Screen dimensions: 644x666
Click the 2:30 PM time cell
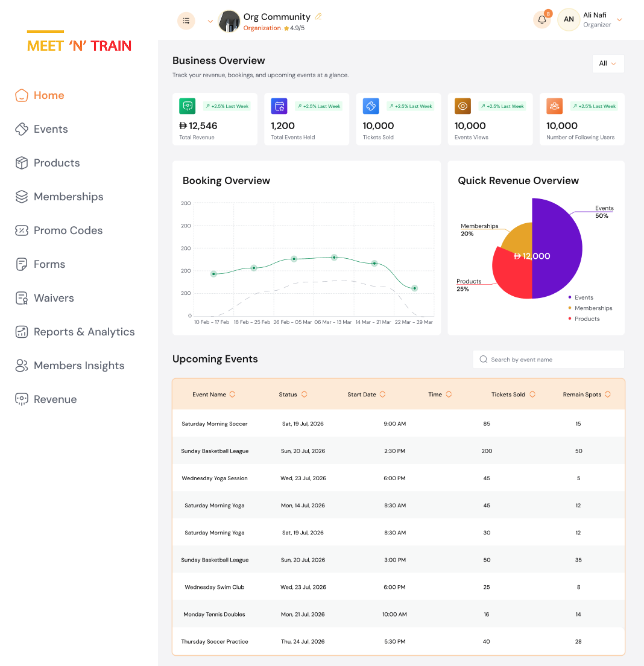394,451
